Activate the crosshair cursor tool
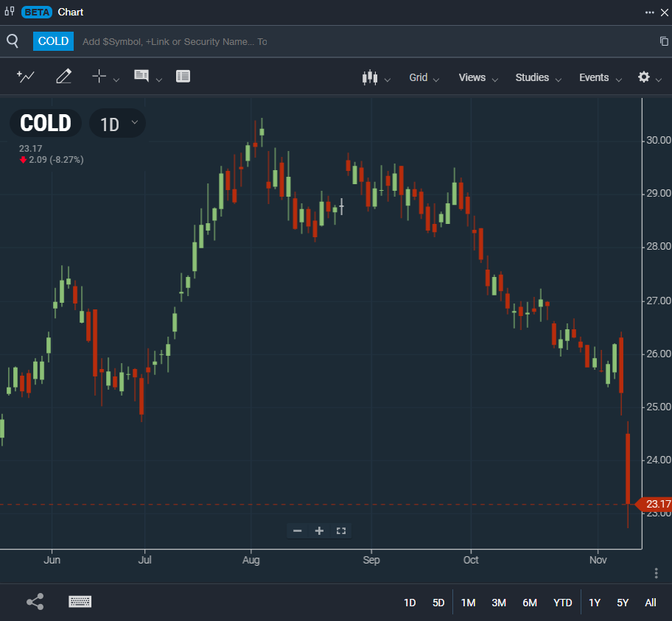Viewport: 672px width, 621px height. click(x=99, y=77)
